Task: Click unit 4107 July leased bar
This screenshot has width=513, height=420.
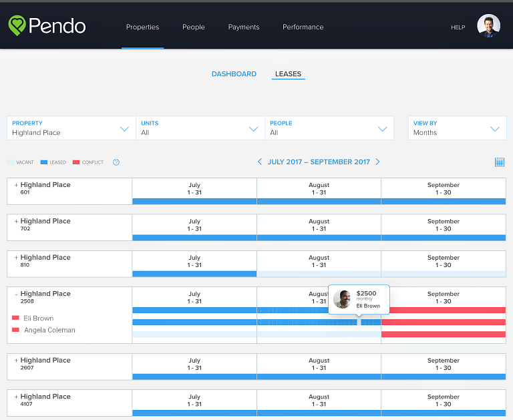Action: (x=194, y=413)
